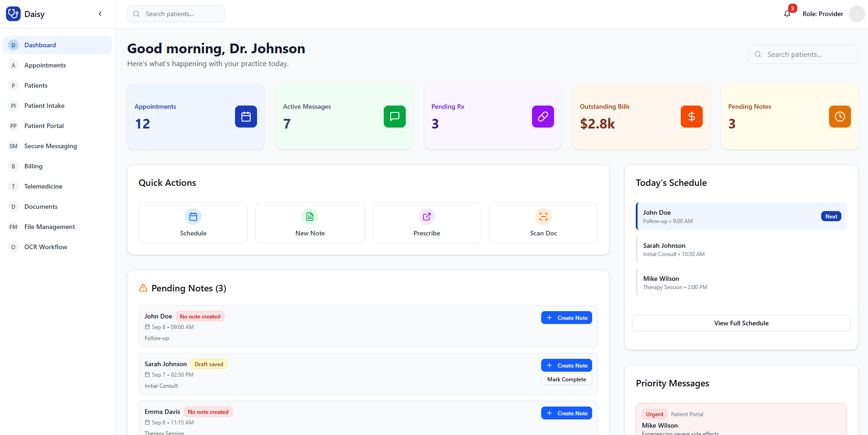
Task: Select the New Note quick action icon
Action: coord(309,216)
